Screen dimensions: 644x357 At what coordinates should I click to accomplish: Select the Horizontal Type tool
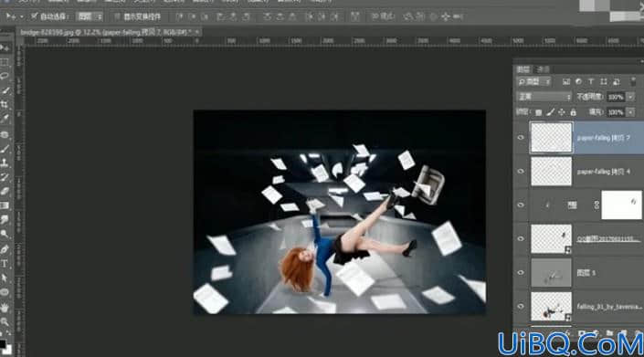(x=5, y=264)
